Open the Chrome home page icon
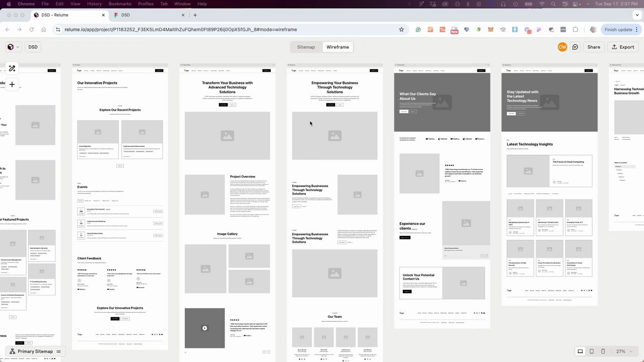 pos(44,30)
